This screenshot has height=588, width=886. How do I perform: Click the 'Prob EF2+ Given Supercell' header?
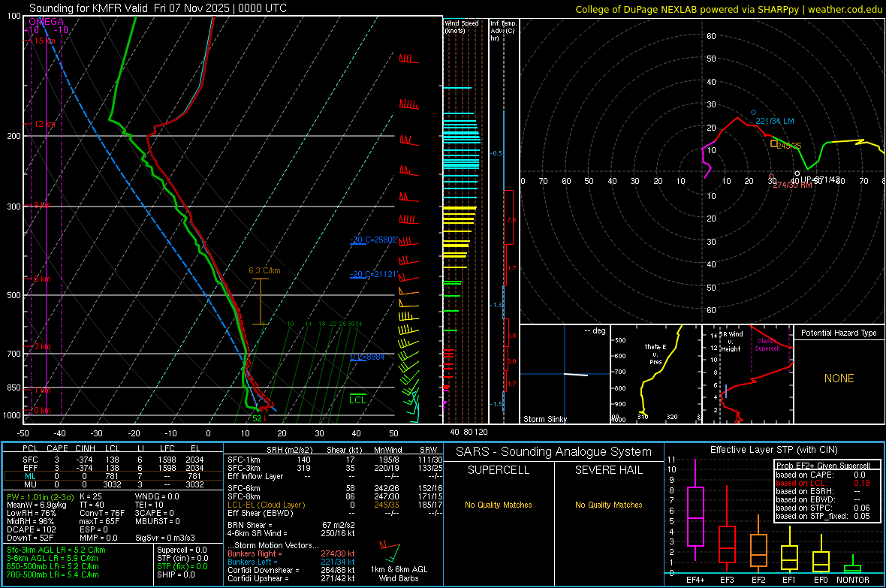point(823,466)
